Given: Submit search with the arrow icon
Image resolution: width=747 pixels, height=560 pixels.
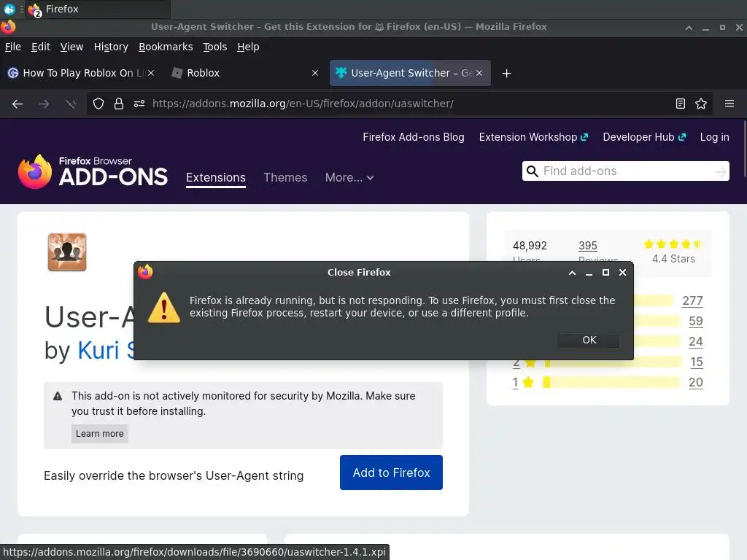Looking at the screenshot, I should click(x=721, y=171).
